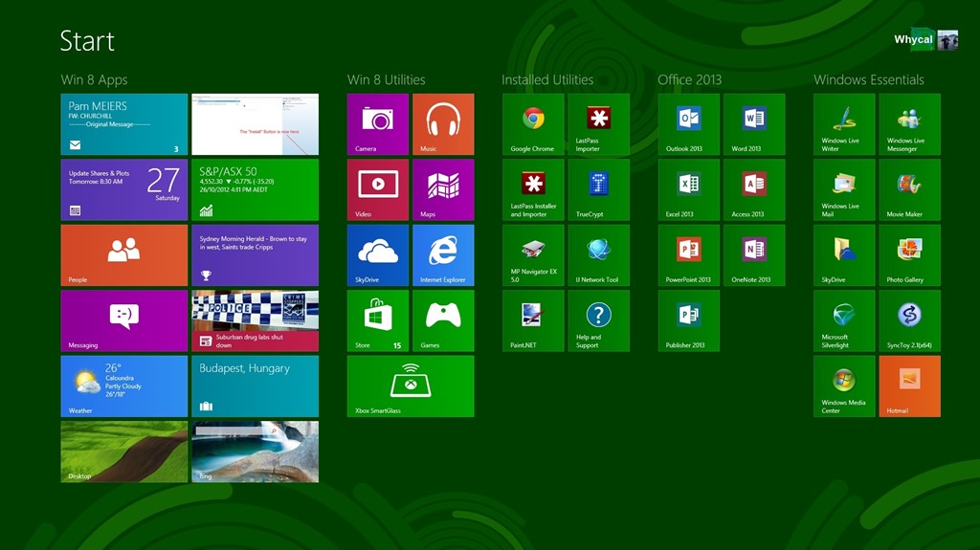This screenshot has width=980, height=550.
Task: Open the news tile about Suburban drug labs
Action: (255, 320)
